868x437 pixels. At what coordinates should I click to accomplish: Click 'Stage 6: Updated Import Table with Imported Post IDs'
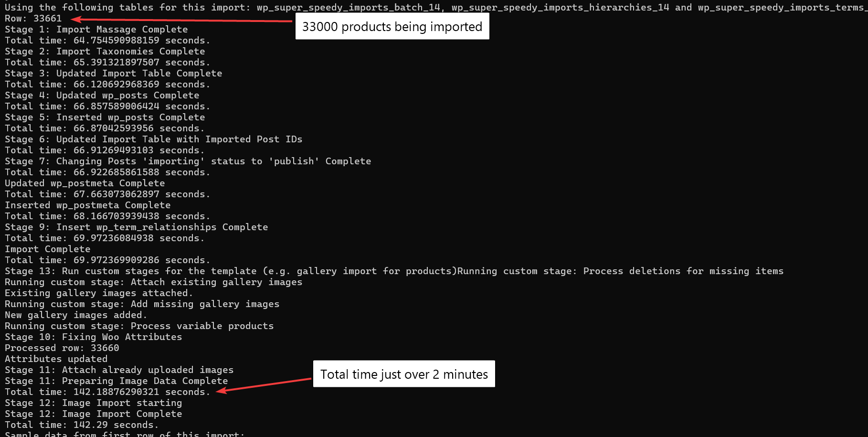pos(154,139)
